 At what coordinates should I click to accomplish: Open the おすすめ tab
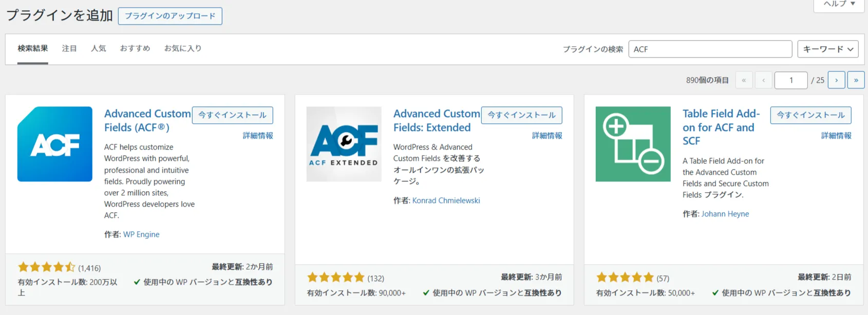click(135, 49)
